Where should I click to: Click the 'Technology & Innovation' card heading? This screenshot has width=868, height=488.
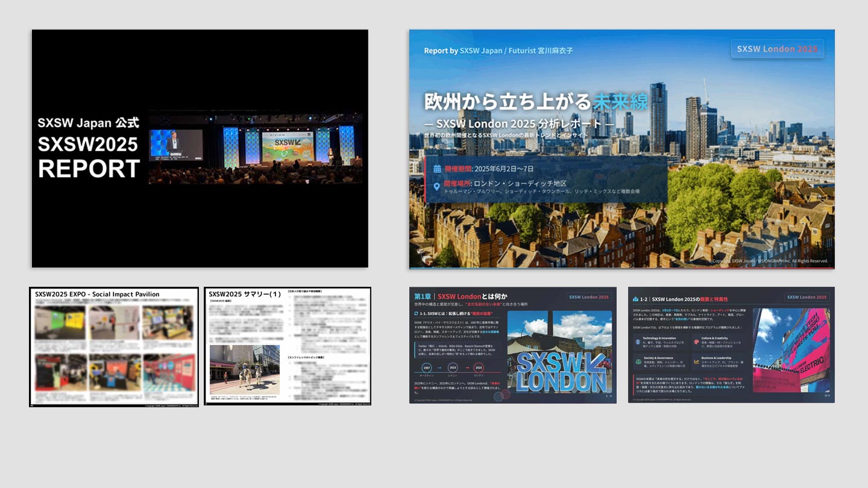tap(659, 338)
